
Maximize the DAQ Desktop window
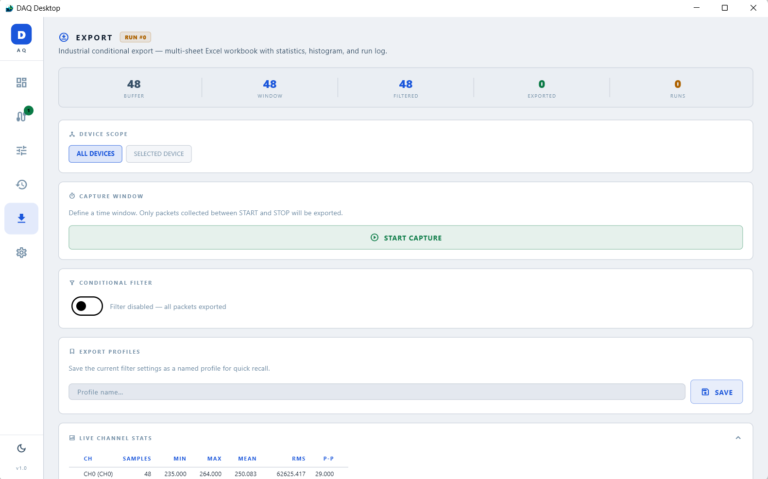coord(725,8)
